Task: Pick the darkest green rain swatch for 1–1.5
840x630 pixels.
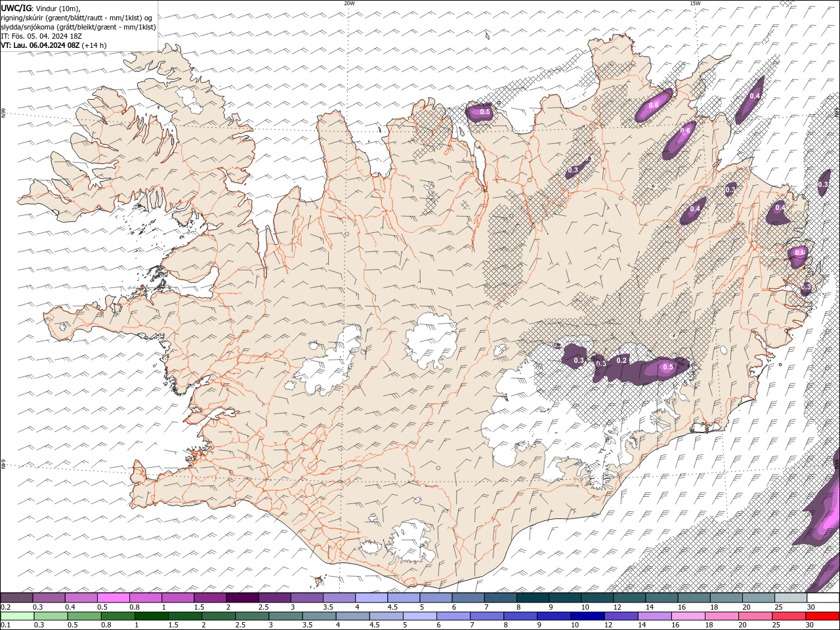Action: [152, 616]
